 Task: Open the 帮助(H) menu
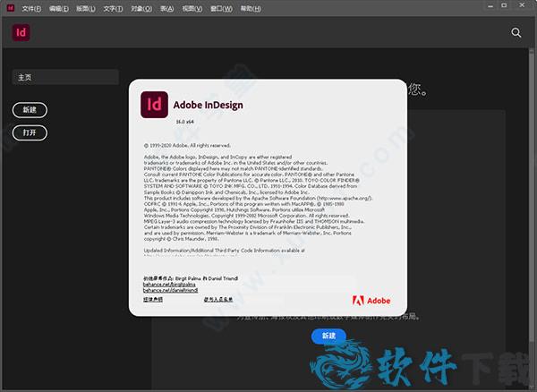click(251, 9)
